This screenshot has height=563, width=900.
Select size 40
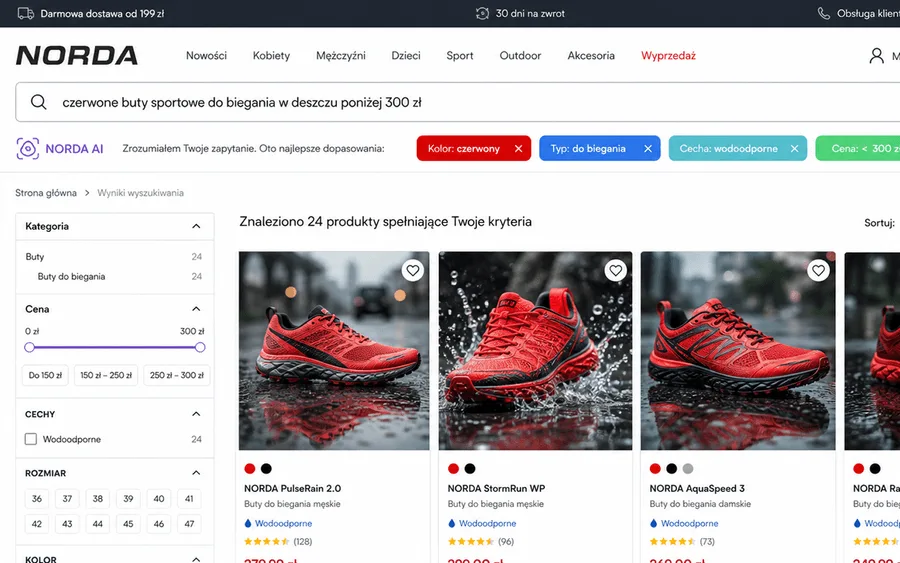coord(158,499)
